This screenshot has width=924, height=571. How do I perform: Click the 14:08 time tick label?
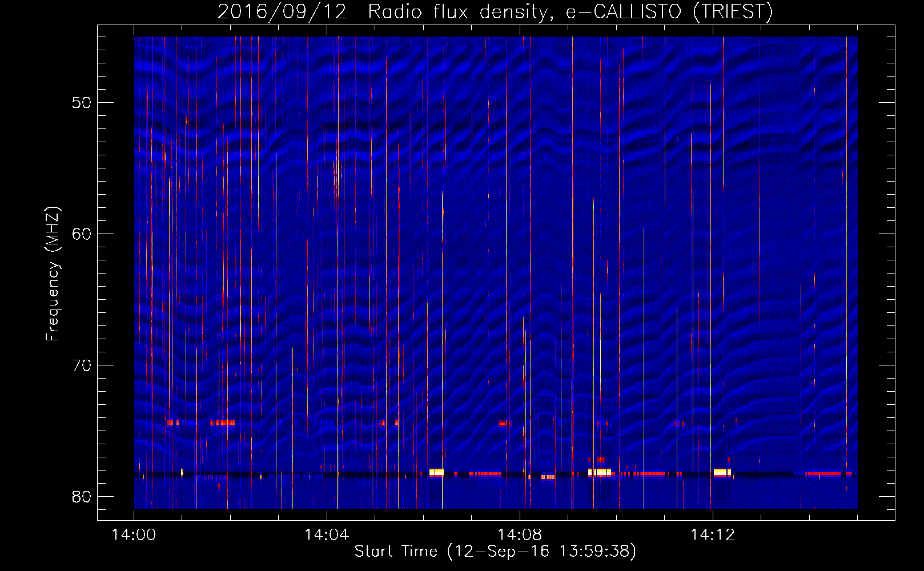520,535
